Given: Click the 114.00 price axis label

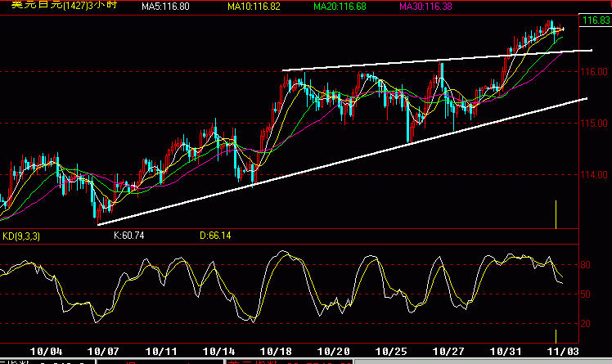Looking at the screenshot, I should click(x=594, y=175).
